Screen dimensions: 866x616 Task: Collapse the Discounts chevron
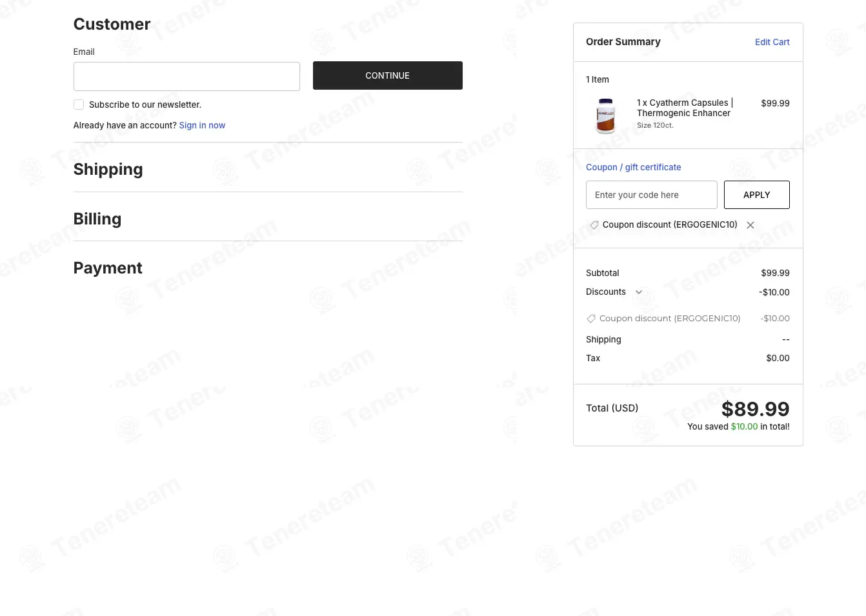[639, 292]
